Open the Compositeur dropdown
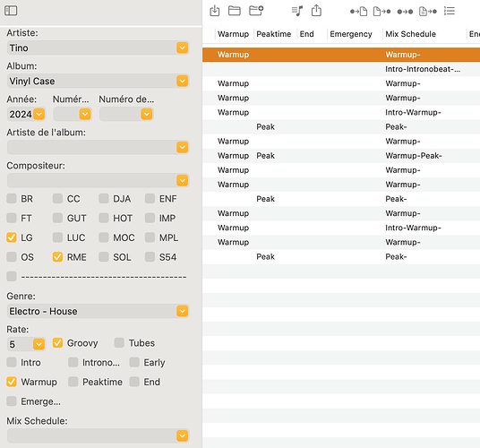 pos(182,180)
